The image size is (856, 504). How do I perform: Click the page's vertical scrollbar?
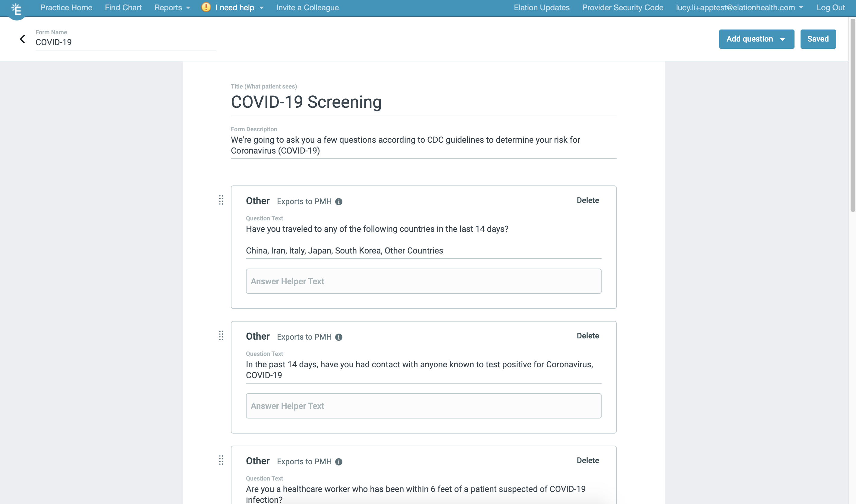(852, 116)
